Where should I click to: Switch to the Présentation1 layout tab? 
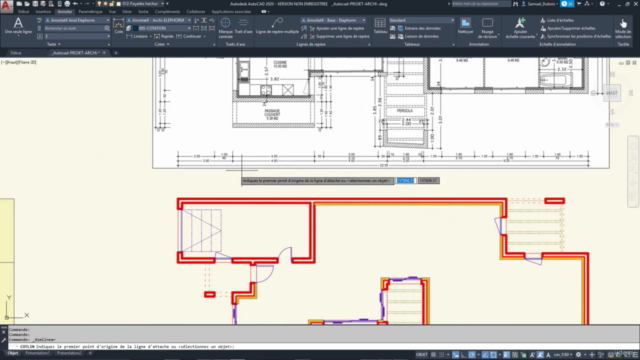click(37, 353)
